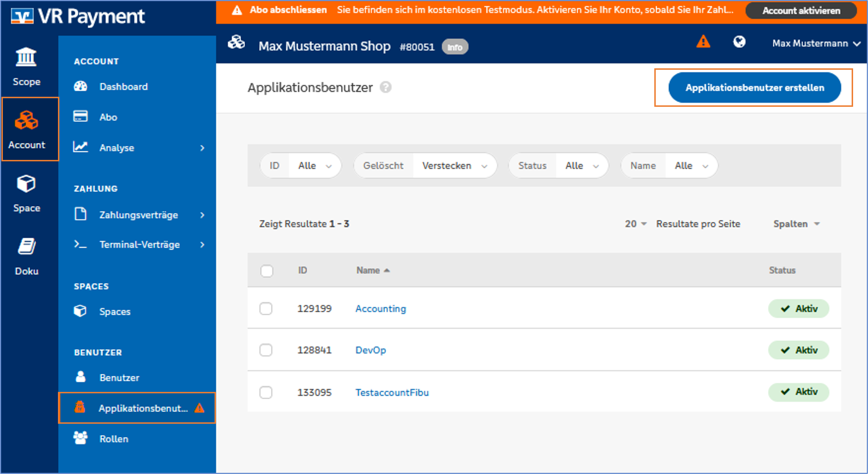Select the Account cubes icon
Image resolution: width=868 pixels, height=474 pixels.
(26, 120)
